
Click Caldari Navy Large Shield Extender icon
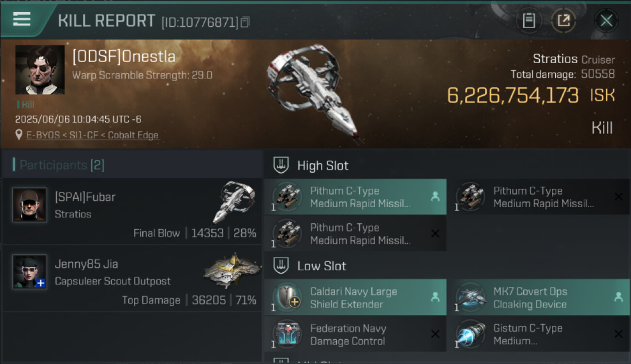coord(287,297)
